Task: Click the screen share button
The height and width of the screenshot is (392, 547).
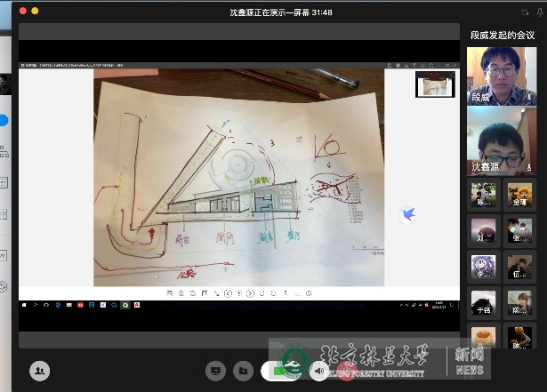Action: click(x=214, y=370)
